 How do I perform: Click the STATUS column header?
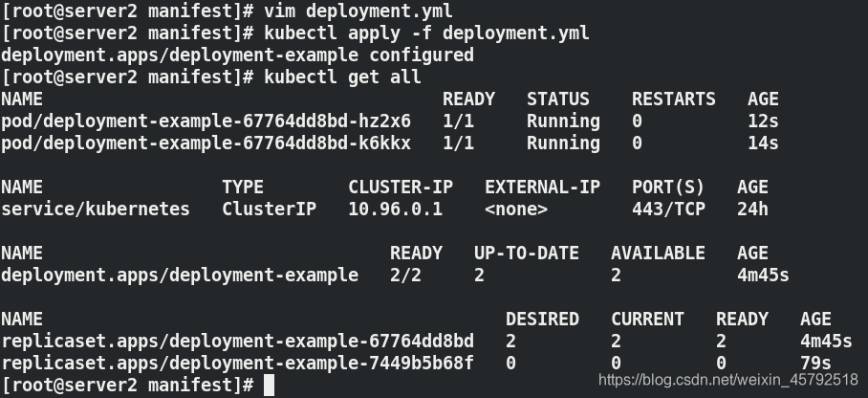click(x=558, y=99)
